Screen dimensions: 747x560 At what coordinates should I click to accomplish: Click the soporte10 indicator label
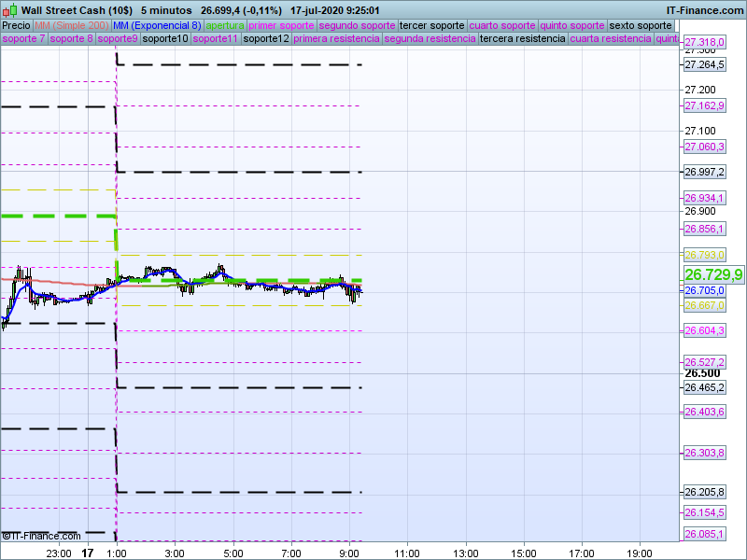(x=166, y=39)
